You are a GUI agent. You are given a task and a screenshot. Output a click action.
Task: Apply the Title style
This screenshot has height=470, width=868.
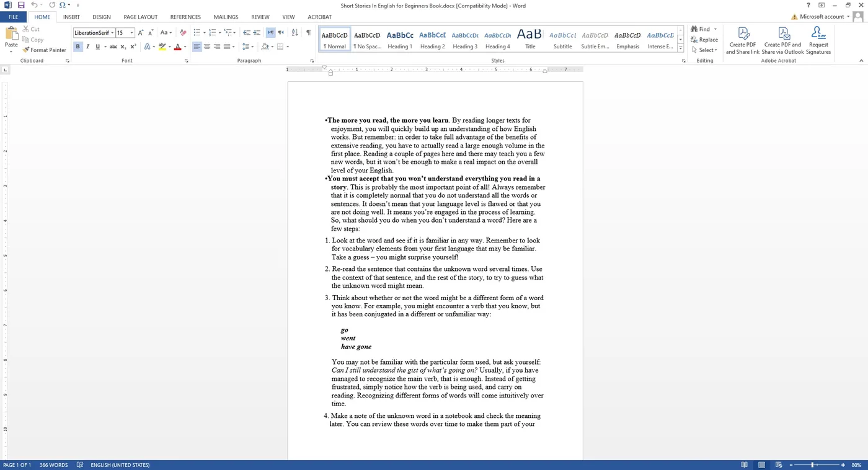pos(530,40)
